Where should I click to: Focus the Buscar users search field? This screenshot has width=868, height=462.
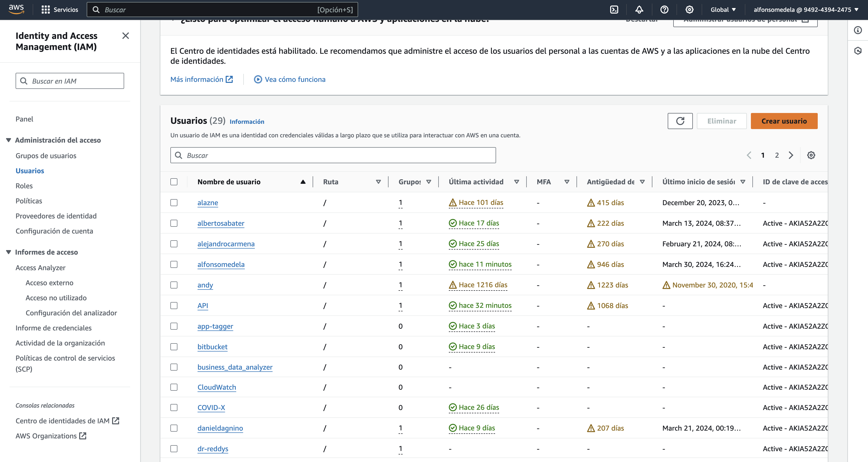pyautogui.click(x=333, y=155)
